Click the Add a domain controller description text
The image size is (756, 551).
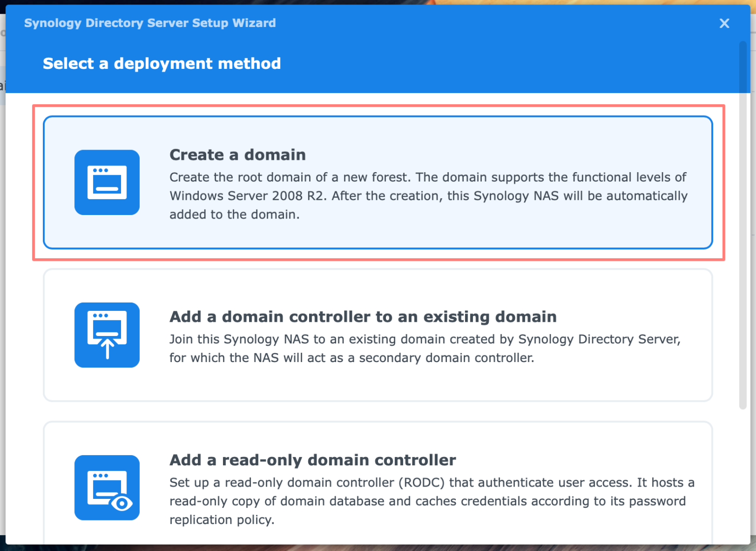[x=425, y=348]
